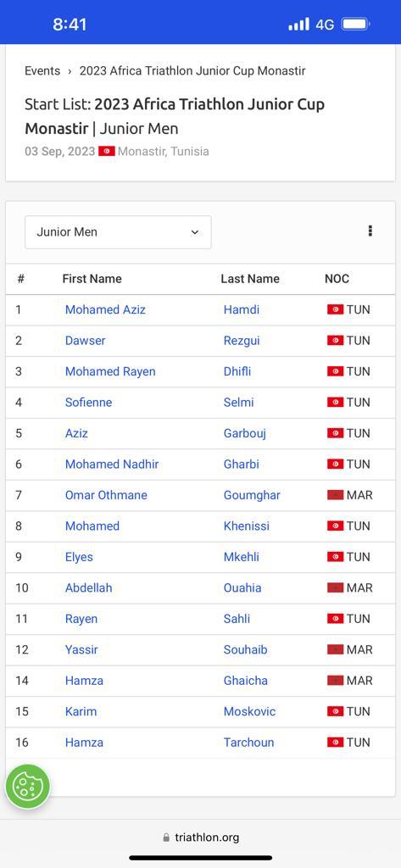The image size is (401, 868).
Task: Open Moskovic athlete link
Action: 249,711
